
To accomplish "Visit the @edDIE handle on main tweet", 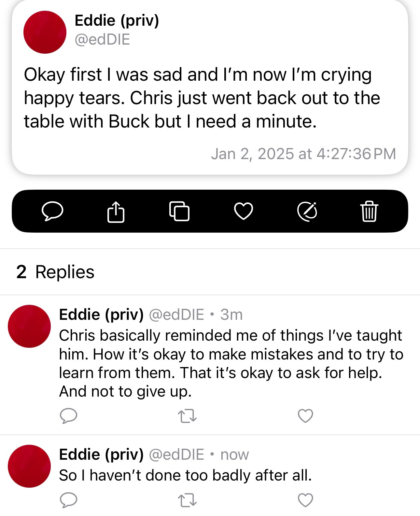I will 102,40.
